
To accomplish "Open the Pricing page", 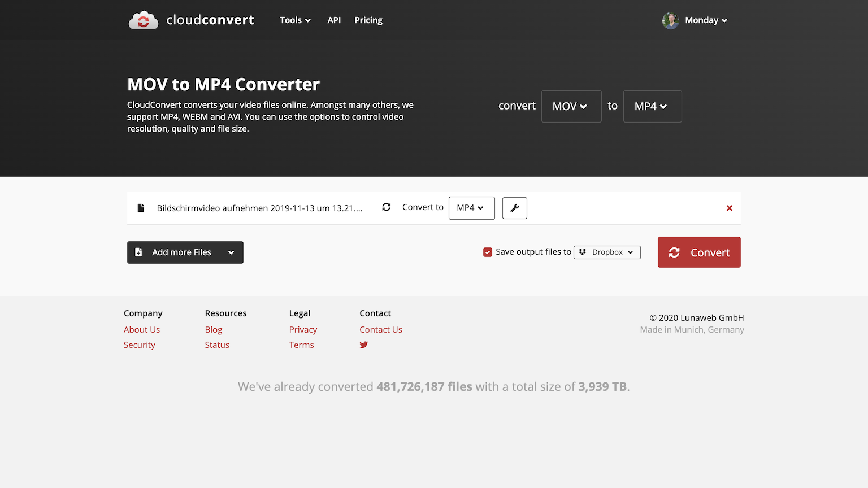I will [x=368, y=20].
